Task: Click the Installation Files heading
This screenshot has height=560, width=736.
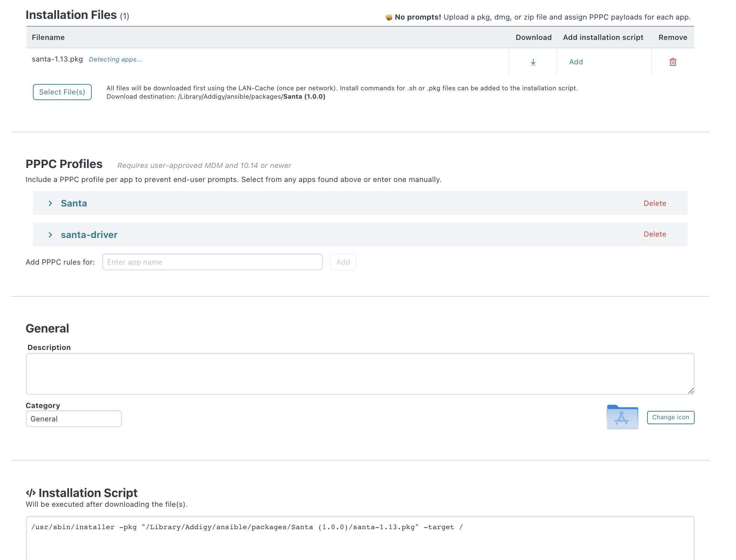Action: [x=71, y=15]
